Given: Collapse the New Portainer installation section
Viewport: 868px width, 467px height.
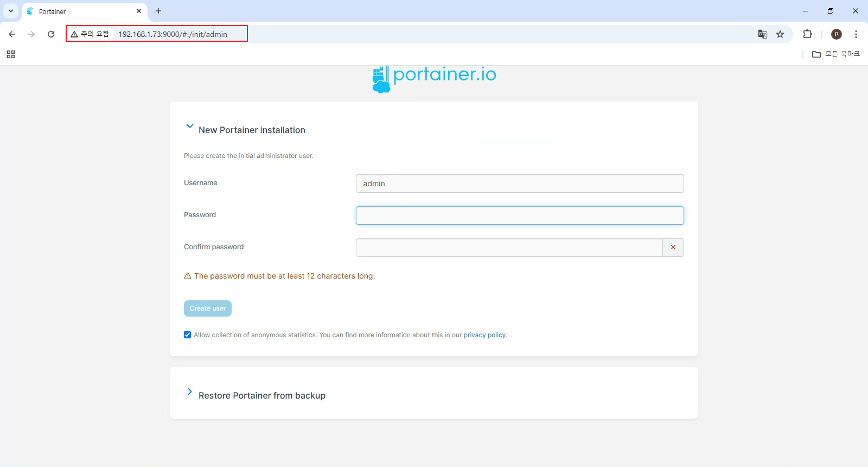Looking at the screenshot, I should 189,126.
